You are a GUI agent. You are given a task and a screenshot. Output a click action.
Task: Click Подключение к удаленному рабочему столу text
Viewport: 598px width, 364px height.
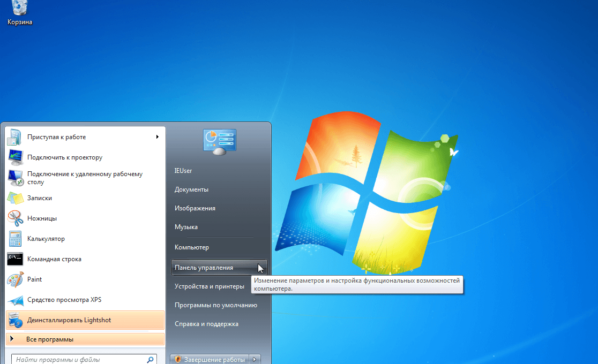[85, 178]
